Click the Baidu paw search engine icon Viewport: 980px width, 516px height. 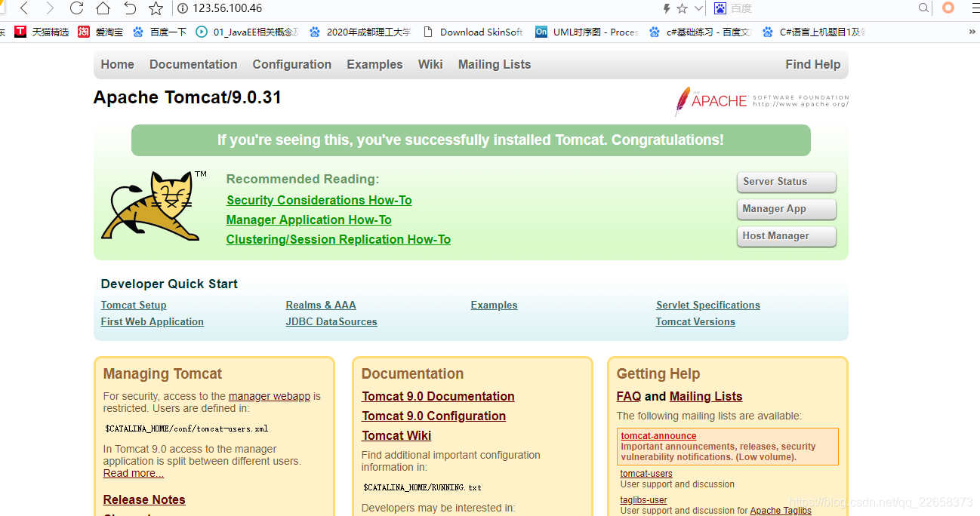[x=720, y=8]
